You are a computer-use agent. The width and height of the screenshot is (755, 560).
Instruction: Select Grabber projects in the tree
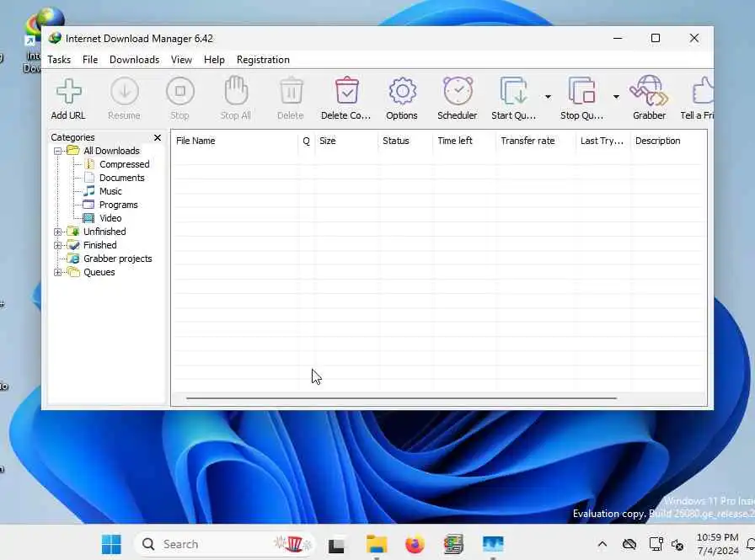click(x=117, y=259)
